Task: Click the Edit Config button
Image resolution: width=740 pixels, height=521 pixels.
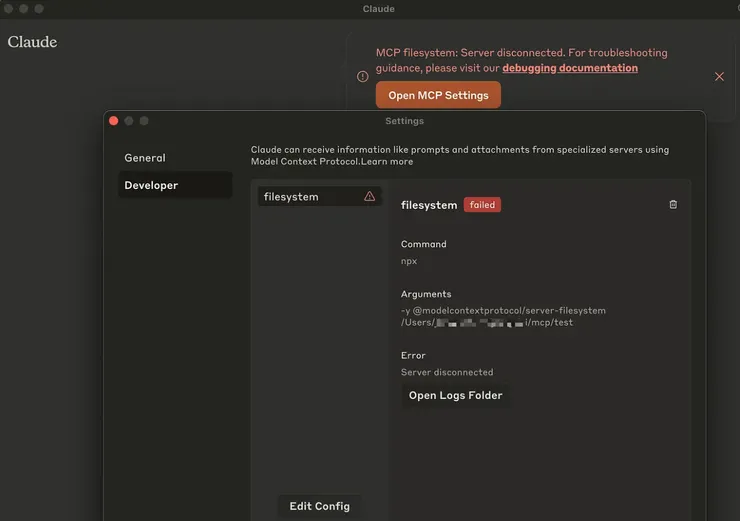Action: click(319, 506)
